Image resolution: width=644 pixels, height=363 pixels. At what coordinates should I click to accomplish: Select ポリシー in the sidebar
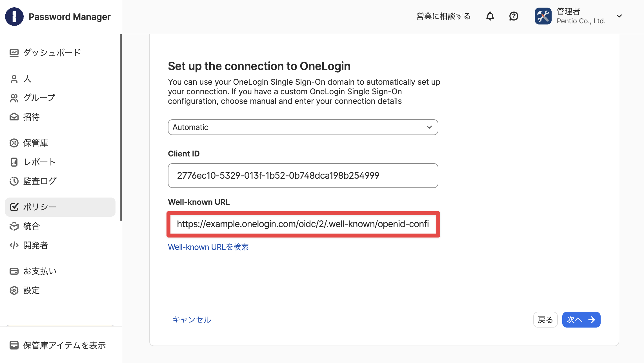[60, 207]
